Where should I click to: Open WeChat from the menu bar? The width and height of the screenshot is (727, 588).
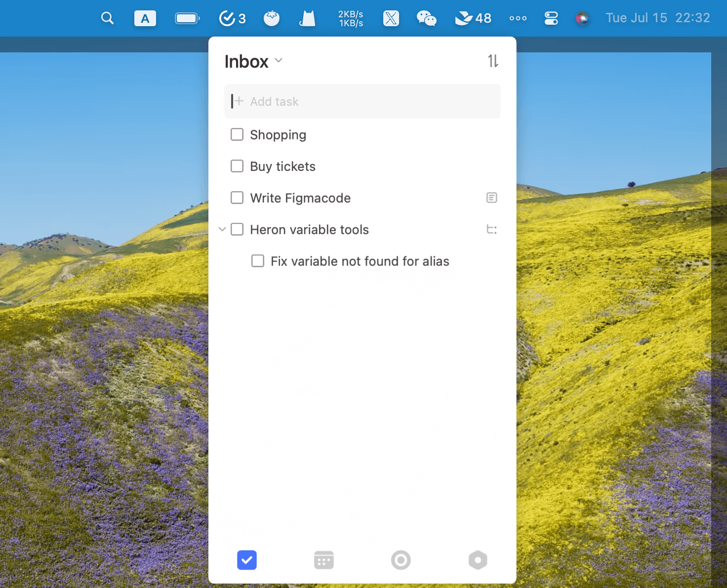pos(426,19)
